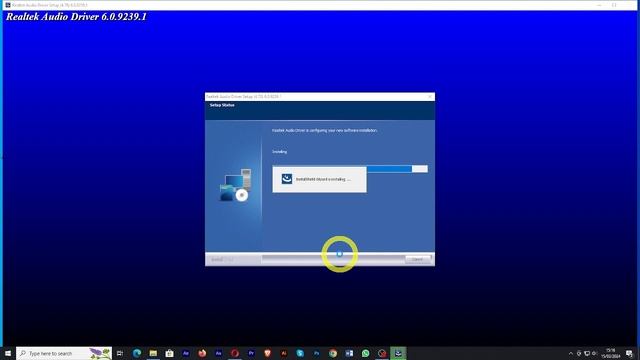Open Premiere Pro from the taskbar
The height and width of the screenshot is (360, 640).
coord(251,353)
